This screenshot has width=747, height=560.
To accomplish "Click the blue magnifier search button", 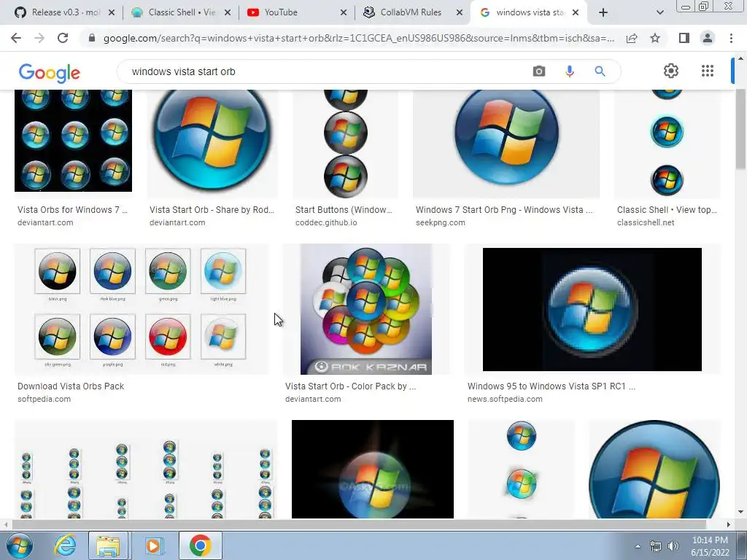I will pos(600,71).
